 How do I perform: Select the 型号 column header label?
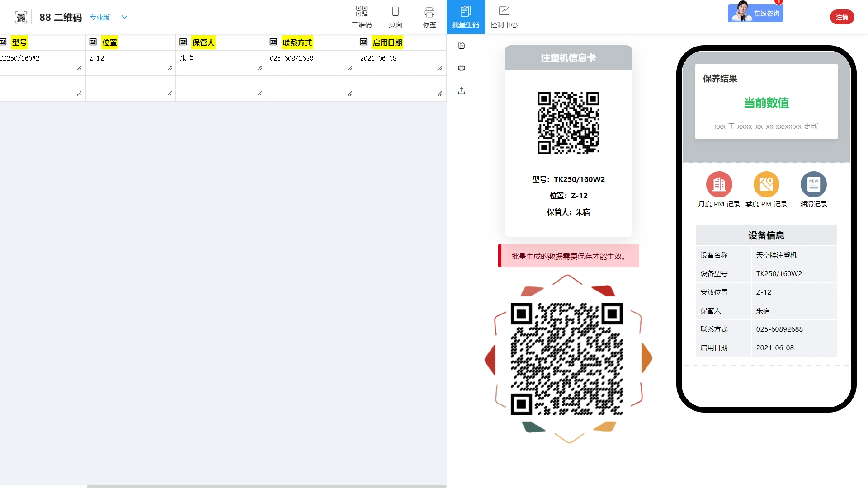coord(19,42)
